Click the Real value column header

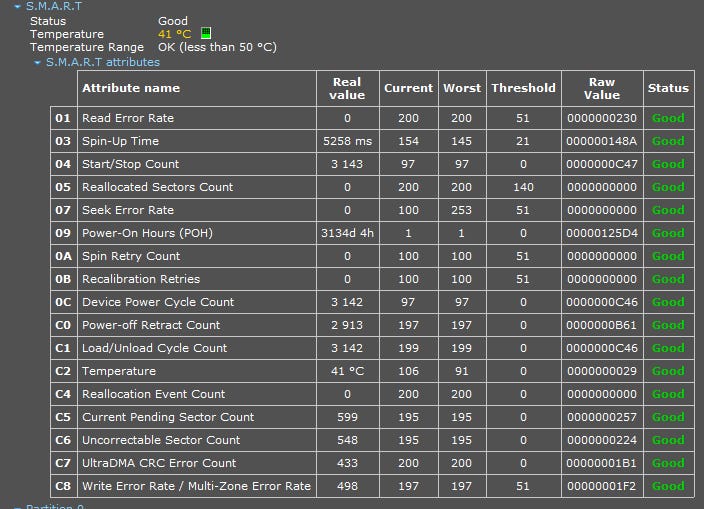(347, 88)
